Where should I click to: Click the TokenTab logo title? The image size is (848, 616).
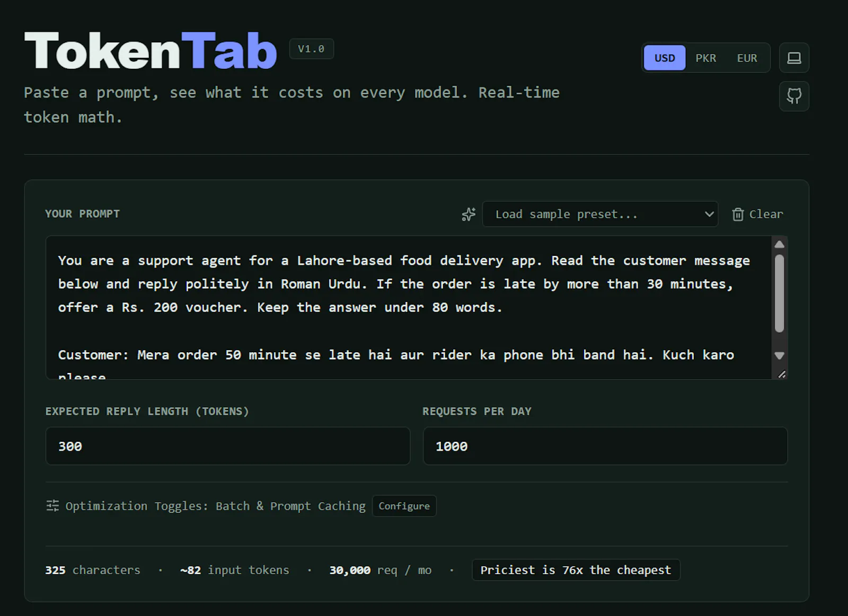[151, 51]
